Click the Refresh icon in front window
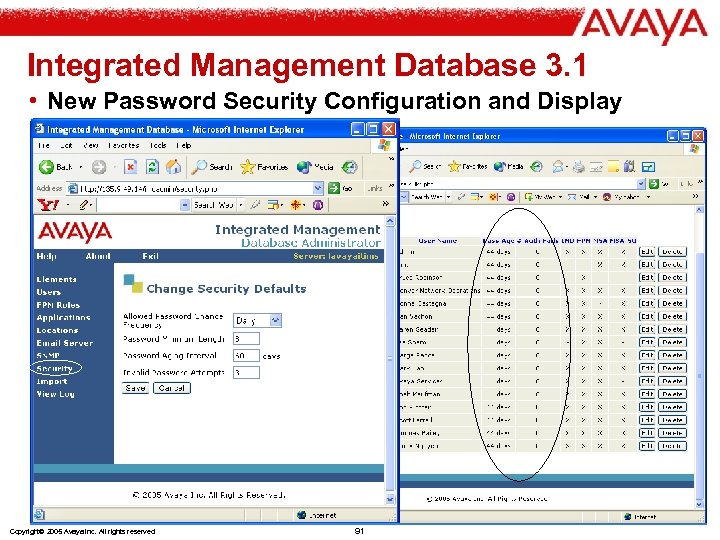720x540 pixels. (152, 167)
